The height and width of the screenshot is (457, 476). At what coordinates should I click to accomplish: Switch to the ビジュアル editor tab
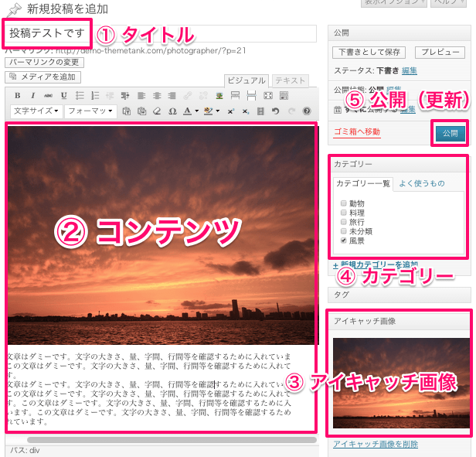coord(246,81)
